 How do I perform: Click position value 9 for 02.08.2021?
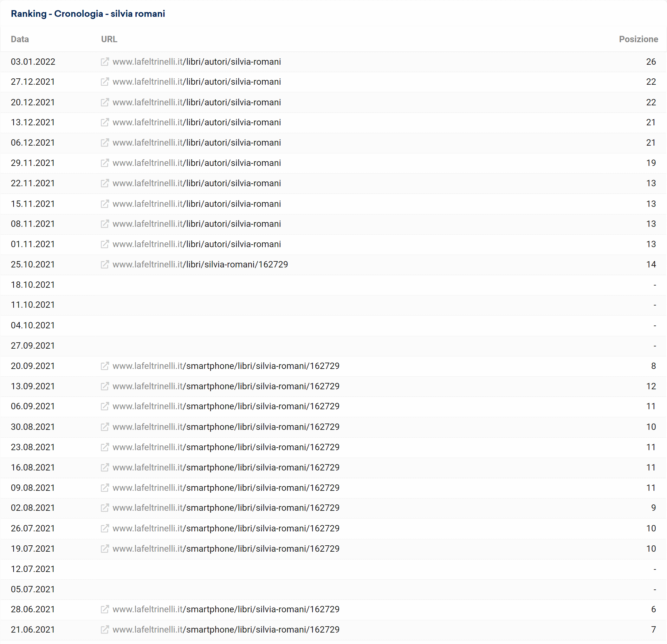point(653,508)
